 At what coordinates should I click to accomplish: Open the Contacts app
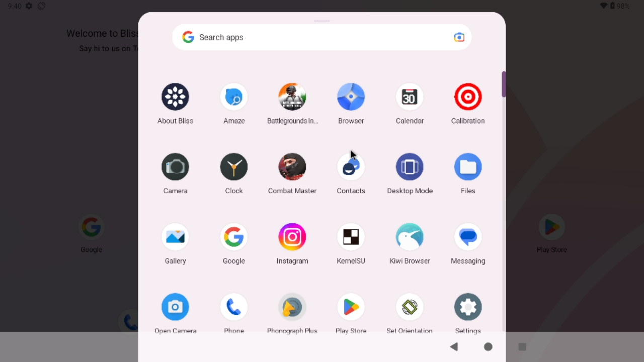(351, 166)
